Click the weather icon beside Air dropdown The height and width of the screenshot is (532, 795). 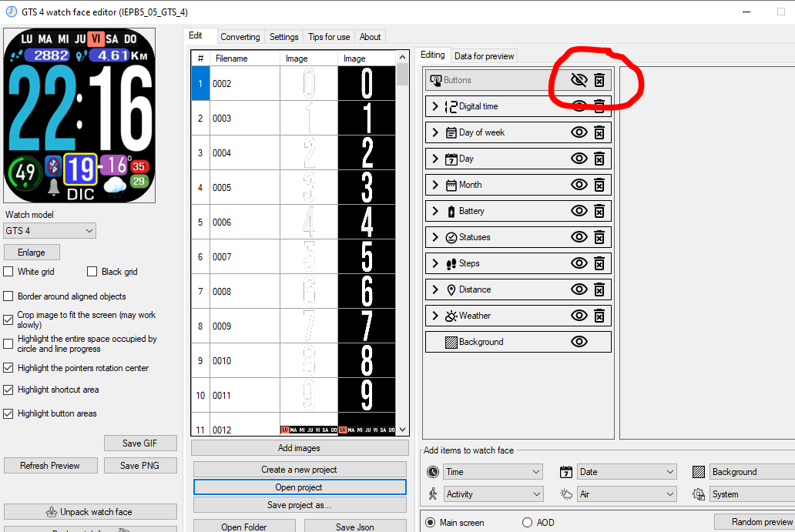click(566, 494)
